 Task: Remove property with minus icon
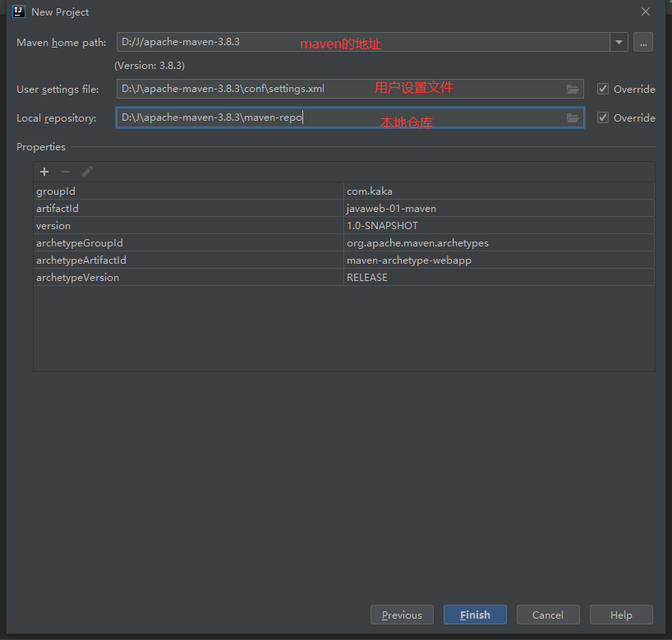click(x=66, y=172)
